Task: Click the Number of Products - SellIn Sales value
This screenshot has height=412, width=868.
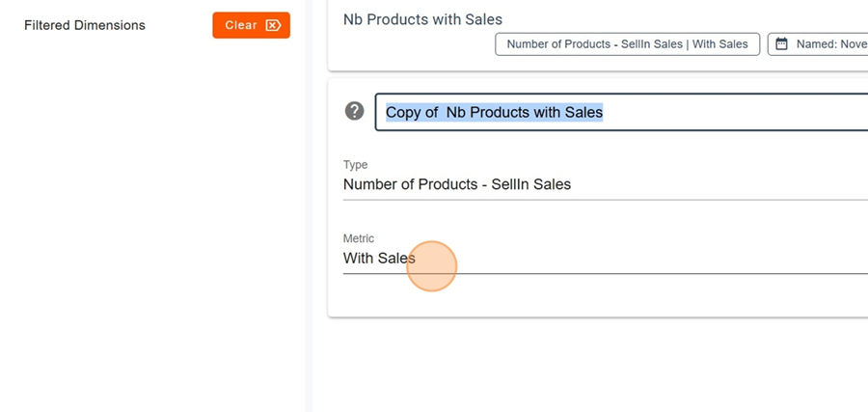Action: click(x=457, y=184)
